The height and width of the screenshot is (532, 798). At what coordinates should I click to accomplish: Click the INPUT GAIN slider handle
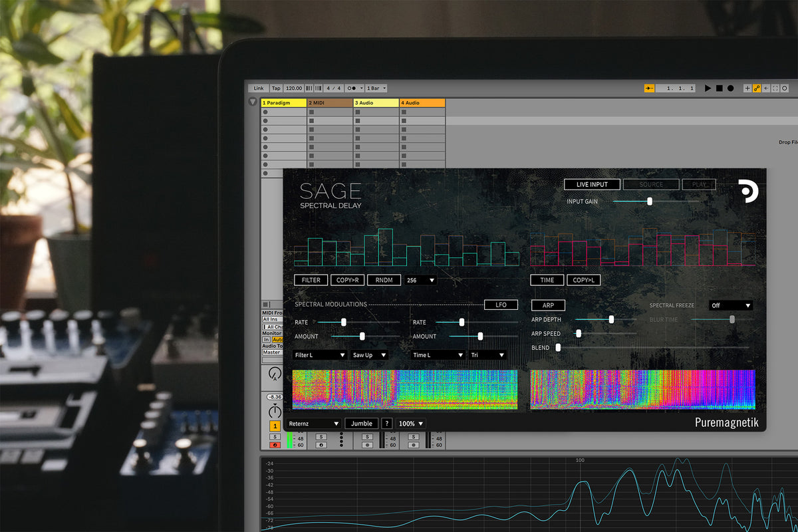(650, 201)
